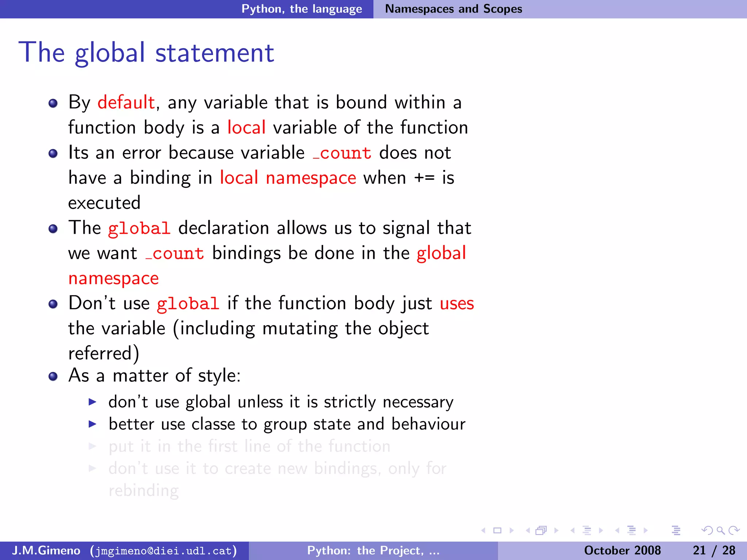
Task: Go to next frame arrow
Action: (556, 530)
